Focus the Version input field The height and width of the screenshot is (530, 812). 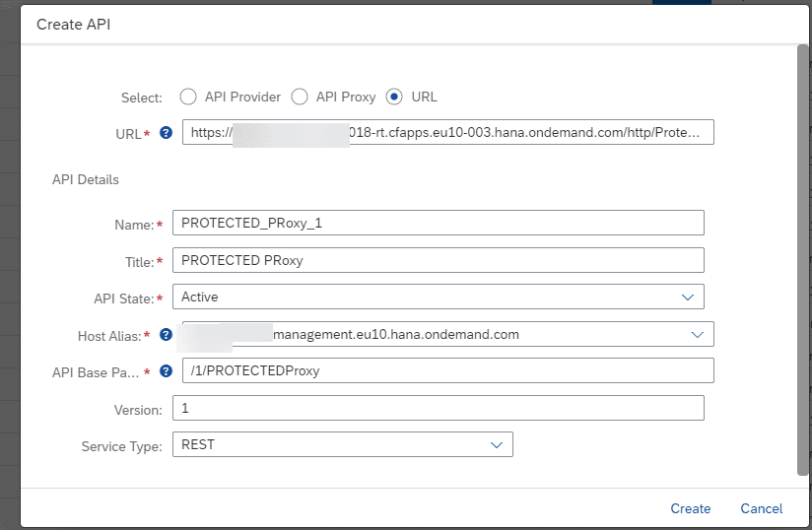point(439,408)
